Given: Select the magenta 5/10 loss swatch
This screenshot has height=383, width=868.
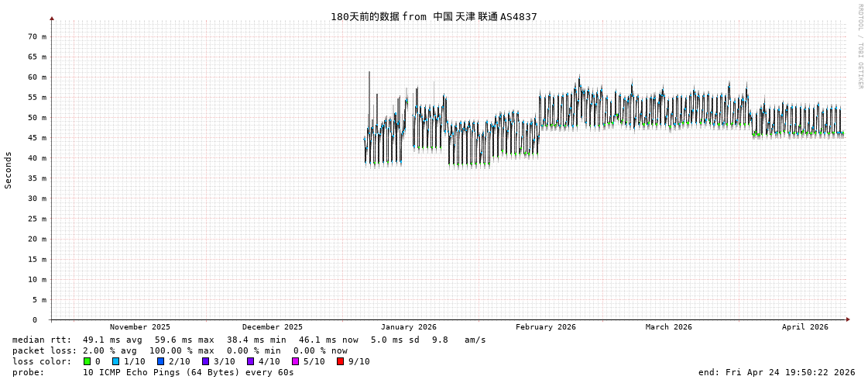Looking at the screenshot, I should click(296, 361).
